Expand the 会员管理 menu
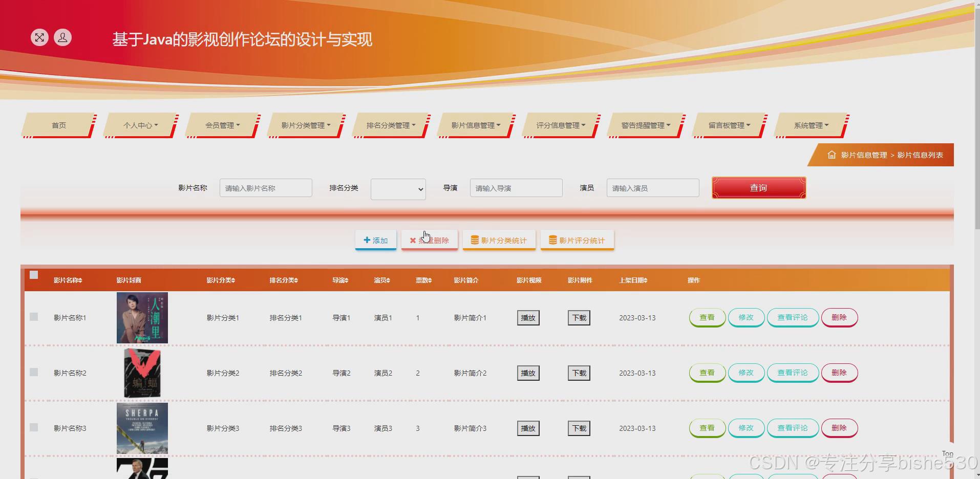This screenshot has height=479, width=980. click(223, 125)
